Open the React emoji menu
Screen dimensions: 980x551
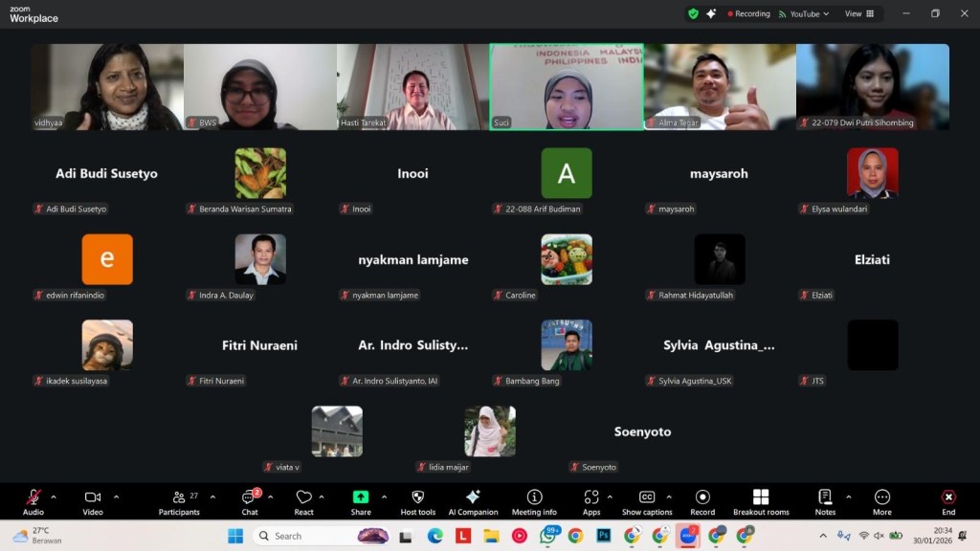[x=304, y=501]
